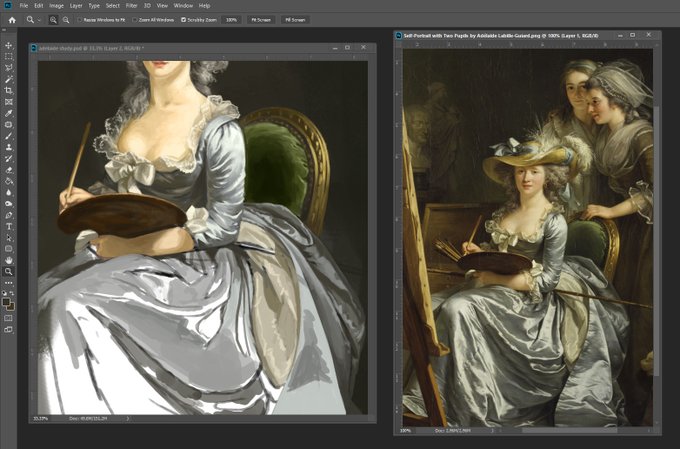Image resolution: width=680 pixels, height=449 pixels.
Task: Select the Crop tool
Action: pyautogui.click(x=8, y=90)
